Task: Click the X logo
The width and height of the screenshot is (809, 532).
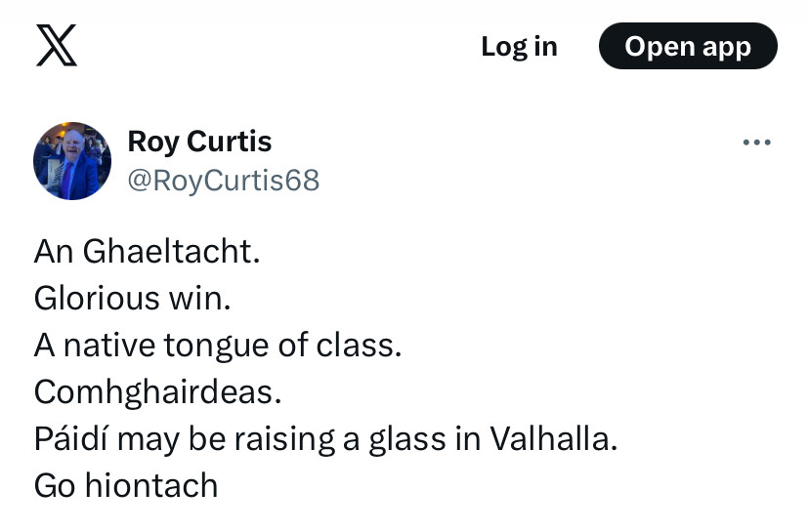Action: point(57,46)
